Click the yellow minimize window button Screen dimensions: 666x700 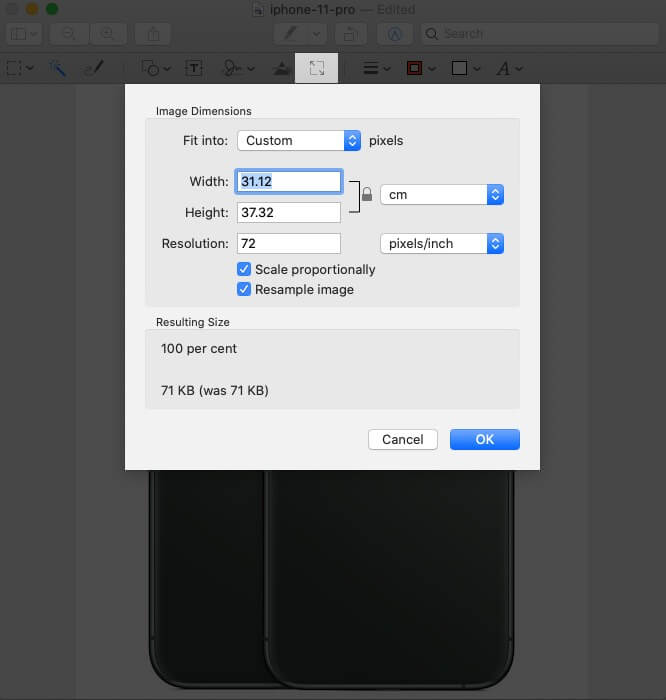click(x=32, y=9)
